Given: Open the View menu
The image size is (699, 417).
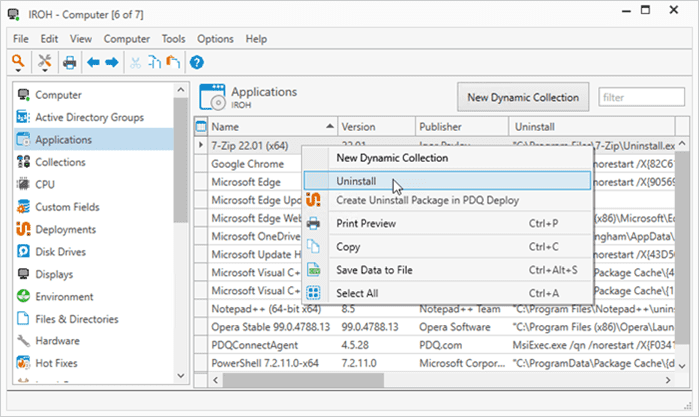Looking at the screenshot, I should [x=81, y=39].
